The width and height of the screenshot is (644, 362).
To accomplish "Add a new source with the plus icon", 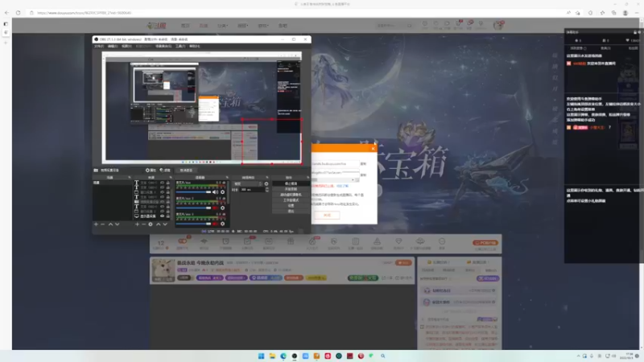I will tap(137, 224).
